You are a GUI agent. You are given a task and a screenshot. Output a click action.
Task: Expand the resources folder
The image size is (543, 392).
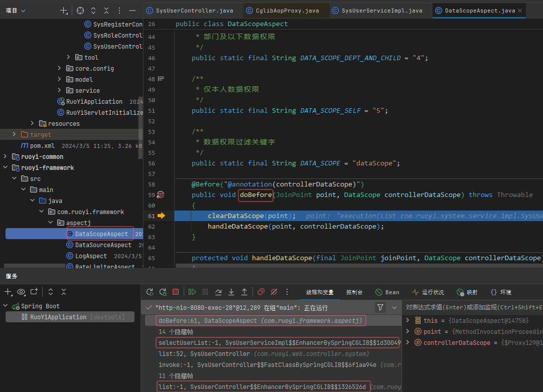32,123
